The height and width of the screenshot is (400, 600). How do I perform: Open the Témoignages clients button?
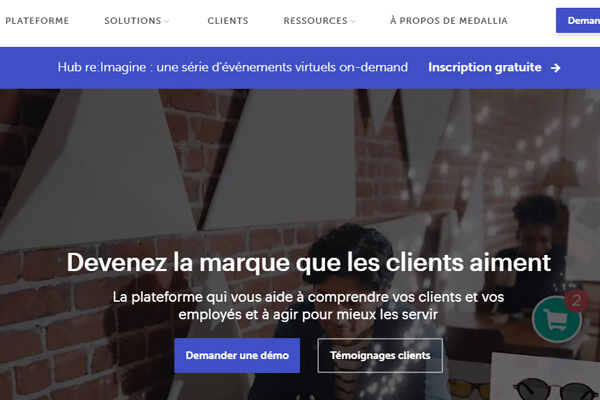[x=380, y=356]
